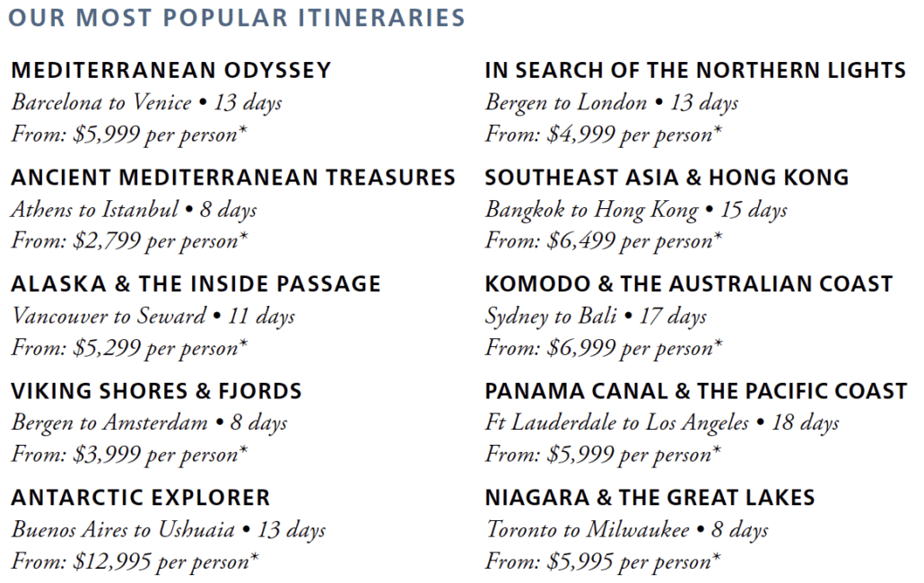
Task: Open Panama Canal & The Pacific Coast
Action: 696,392
